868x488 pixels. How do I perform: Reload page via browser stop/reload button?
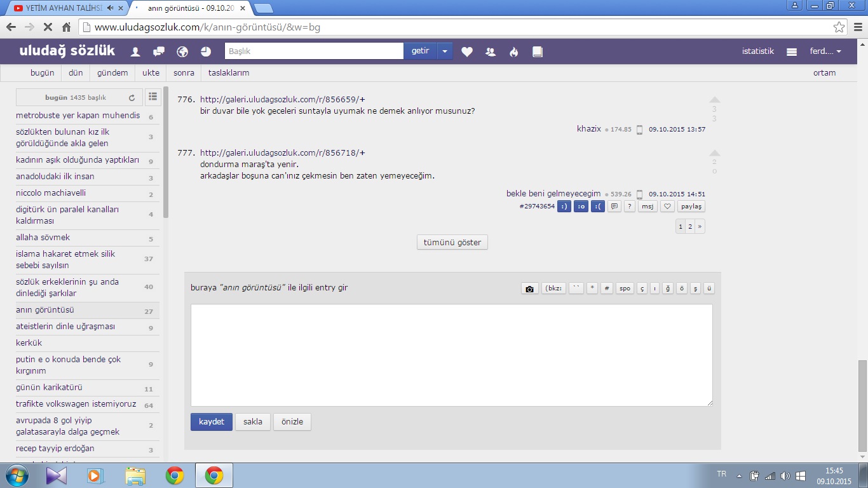48,27
